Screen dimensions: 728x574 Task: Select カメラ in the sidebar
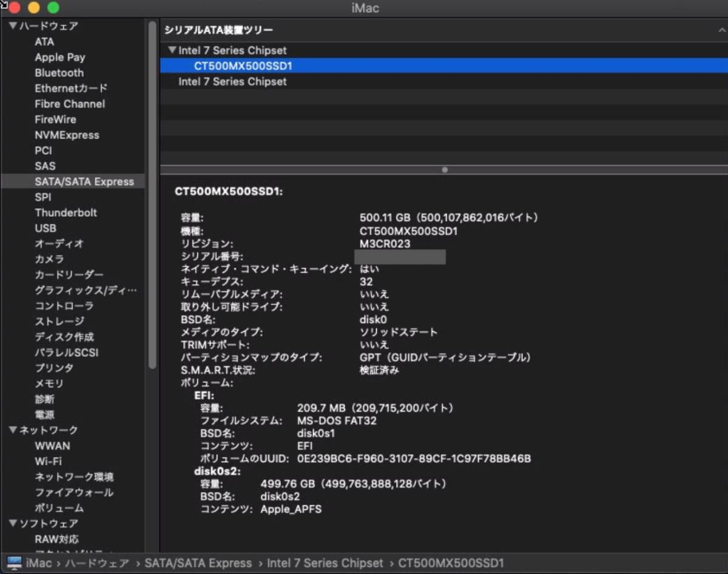coord(49,259)
